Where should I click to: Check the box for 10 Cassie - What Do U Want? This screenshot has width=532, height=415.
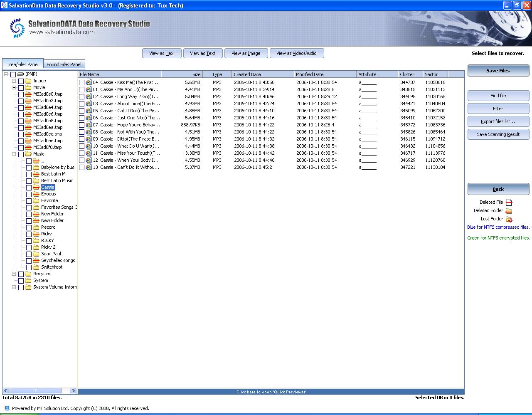point(82,146)
